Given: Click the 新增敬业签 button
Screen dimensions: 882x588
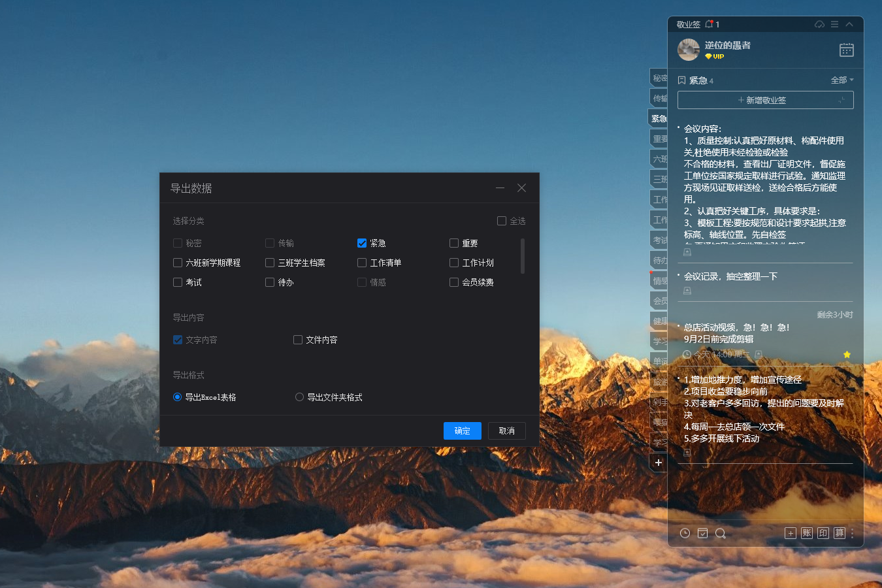Looking at the screenshot, I should [x=765, y=100].
